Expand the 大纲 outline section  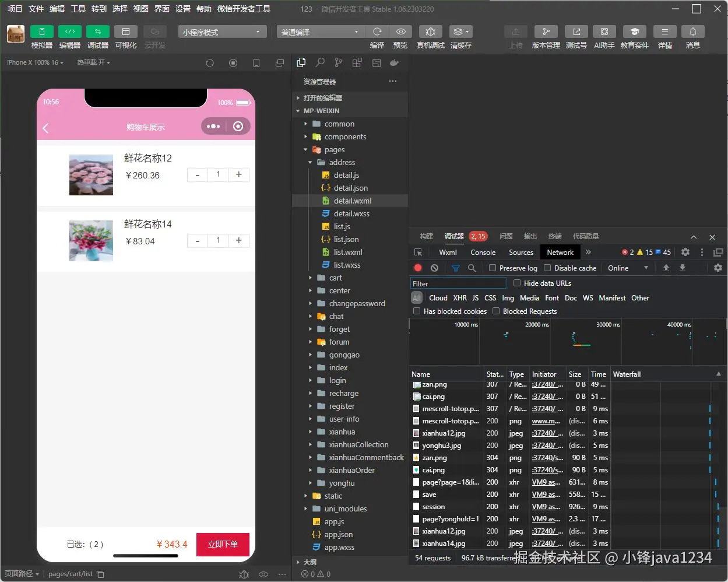pyautogui.click(x=350, y=562)
